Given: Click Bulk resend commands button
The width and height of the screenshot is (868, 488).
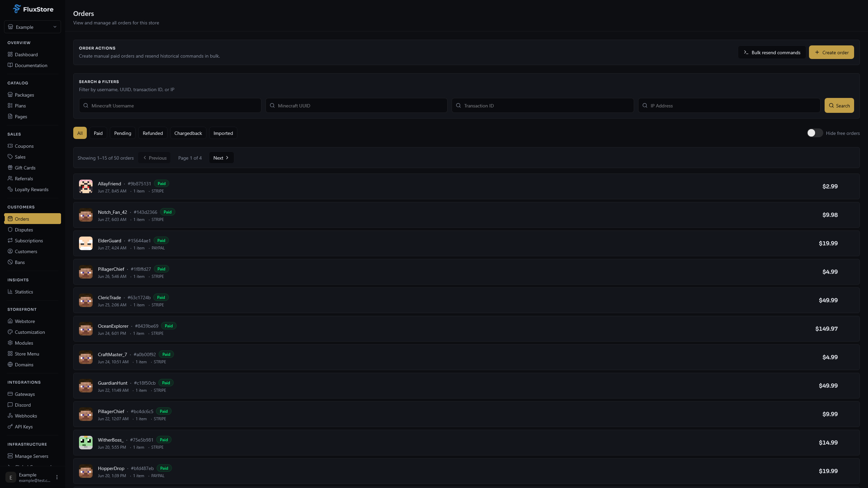Looking at the screenshot, I should 772,52.
